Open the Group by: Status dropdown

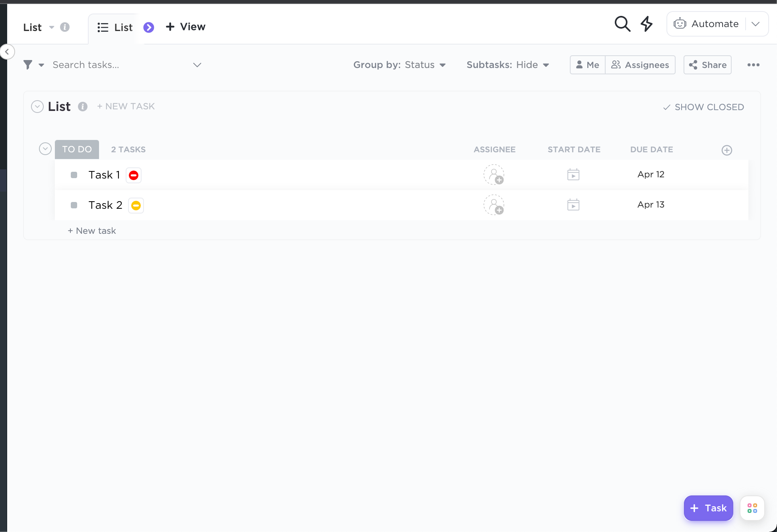pos(399,65)
